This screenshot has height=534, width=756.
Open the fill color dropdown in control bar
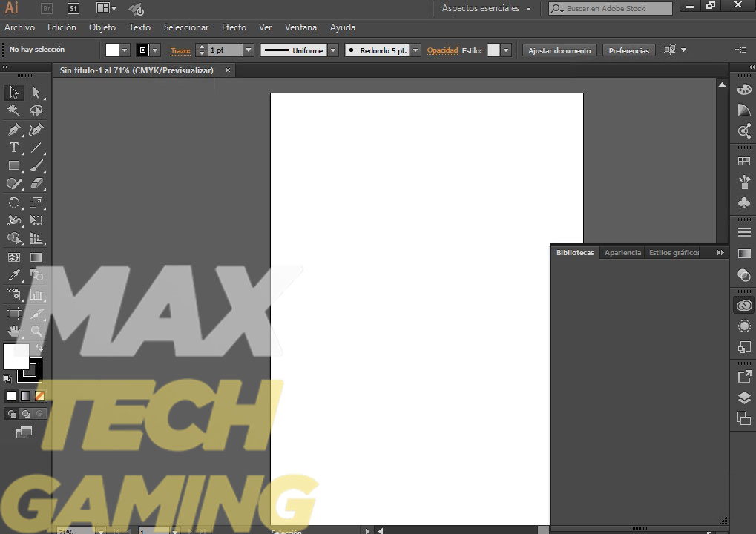click(125, 50)
